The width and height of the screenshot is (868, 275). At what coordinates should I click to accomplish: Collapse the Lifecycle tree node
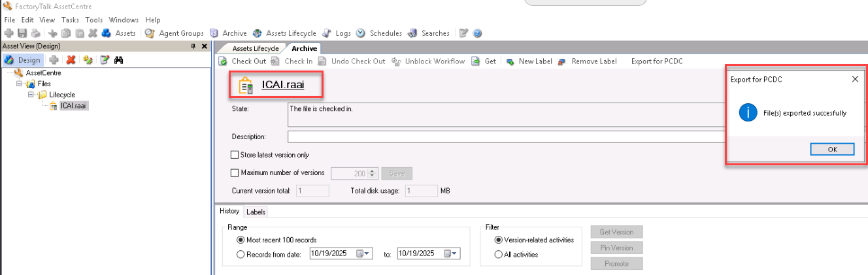click(x=31, y=95)
